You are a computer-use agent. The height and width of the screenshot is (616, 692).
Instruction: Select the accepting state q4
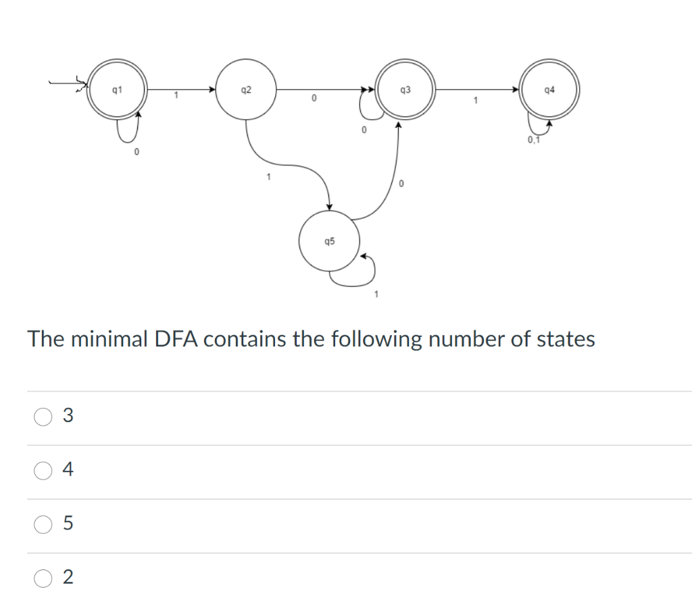(549, 88)
